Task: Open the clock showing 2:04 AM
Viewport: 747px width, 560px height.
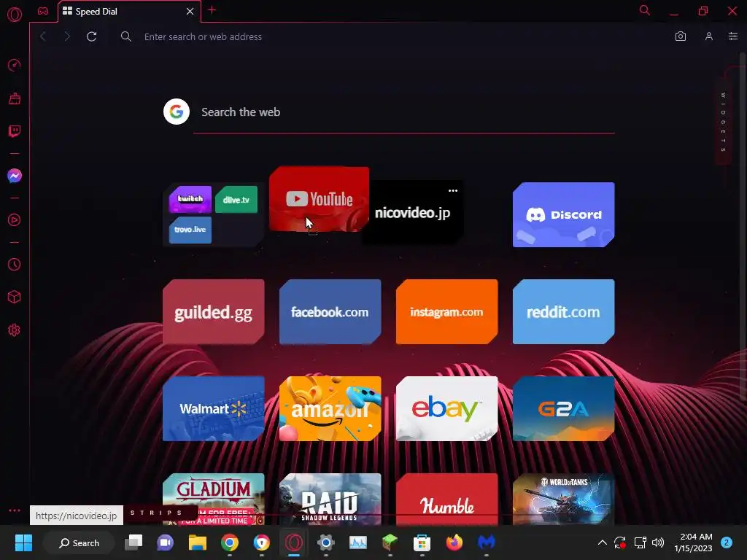Action: (x=693, y=542)
